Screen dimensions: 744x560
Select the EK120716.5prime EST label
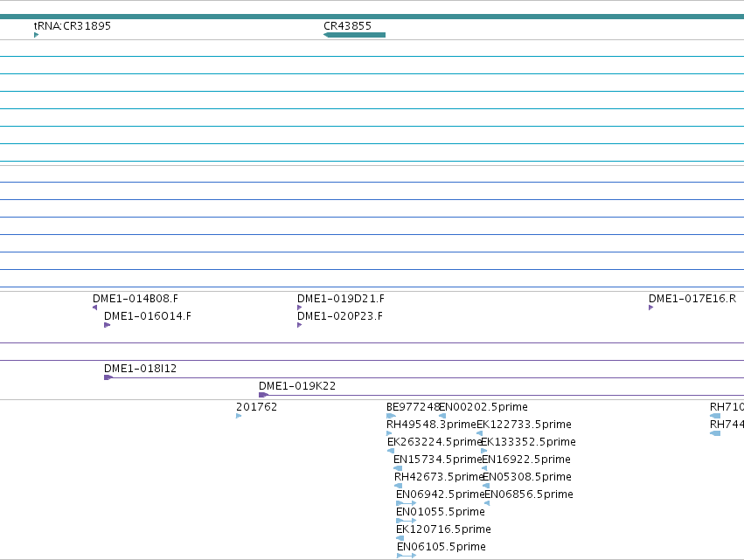[x=443, y=529]
